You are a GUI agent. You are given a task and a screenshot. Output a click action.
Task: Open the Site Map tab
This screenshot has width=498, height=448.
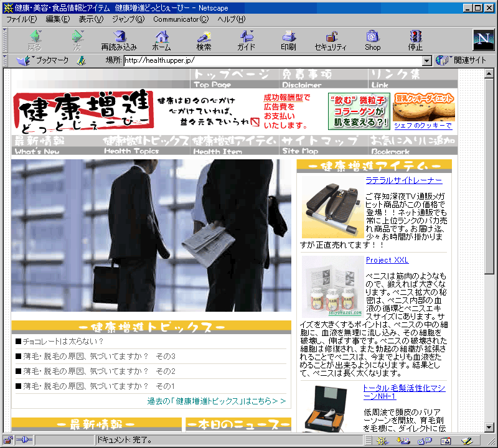(x=324, y=145)
